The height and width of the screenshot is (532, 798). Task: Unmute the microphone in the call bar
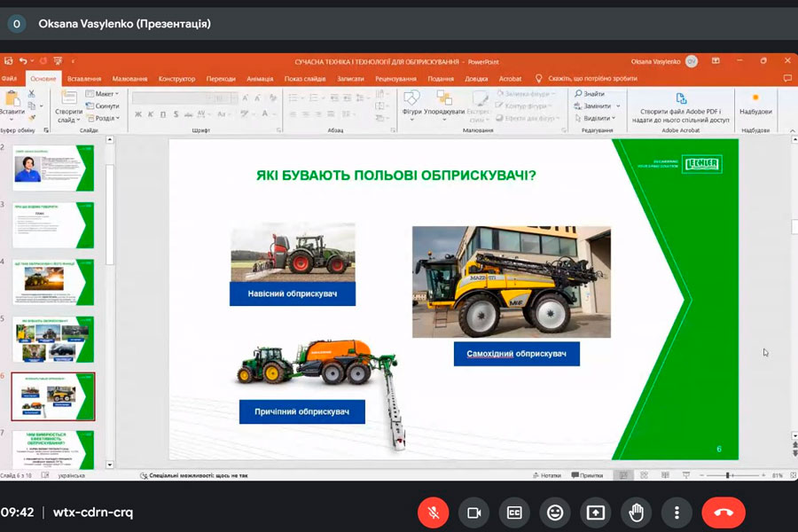click(x=434, y=512)
